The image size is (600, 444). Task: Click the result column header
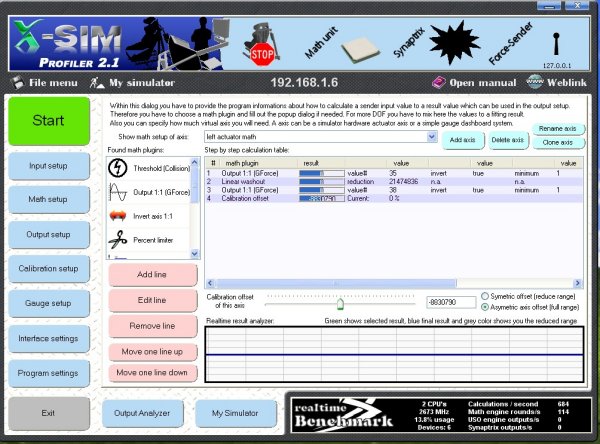pyautogui.click(x=321, y=163)
